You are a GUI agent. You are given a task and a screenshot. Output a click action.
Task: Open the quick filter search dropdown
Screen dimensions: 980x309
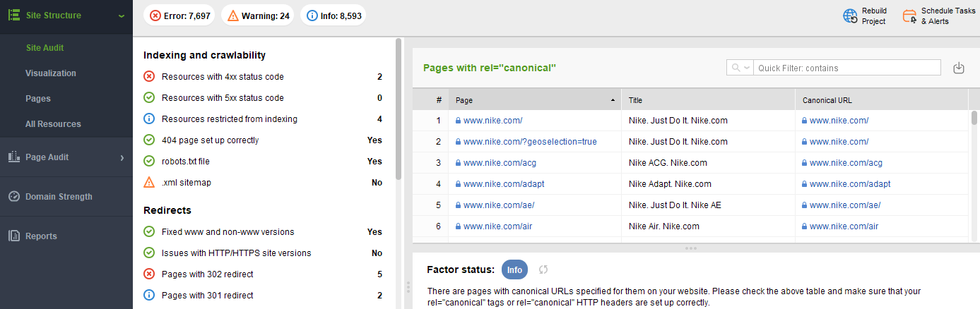pos(740,68)
